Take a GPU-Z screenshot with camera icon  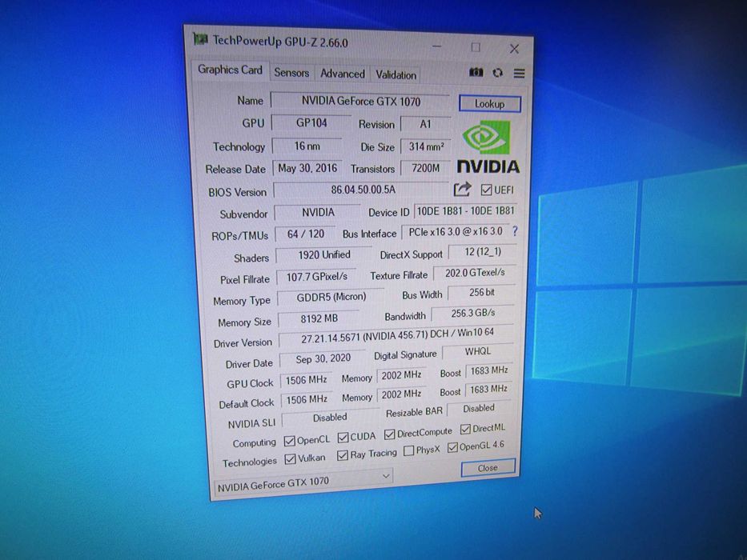click(476, 72)
